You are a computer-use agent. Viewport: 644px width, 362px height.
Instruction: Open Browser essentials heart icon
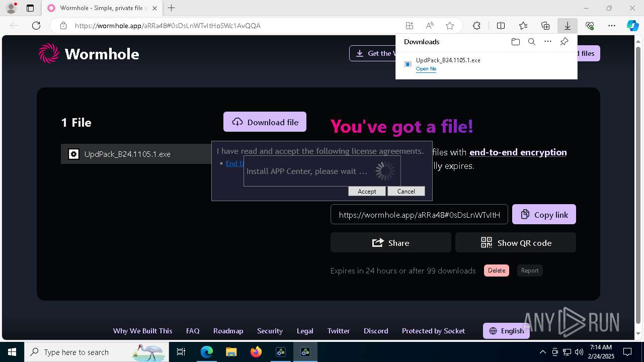(x=590, y=26)
